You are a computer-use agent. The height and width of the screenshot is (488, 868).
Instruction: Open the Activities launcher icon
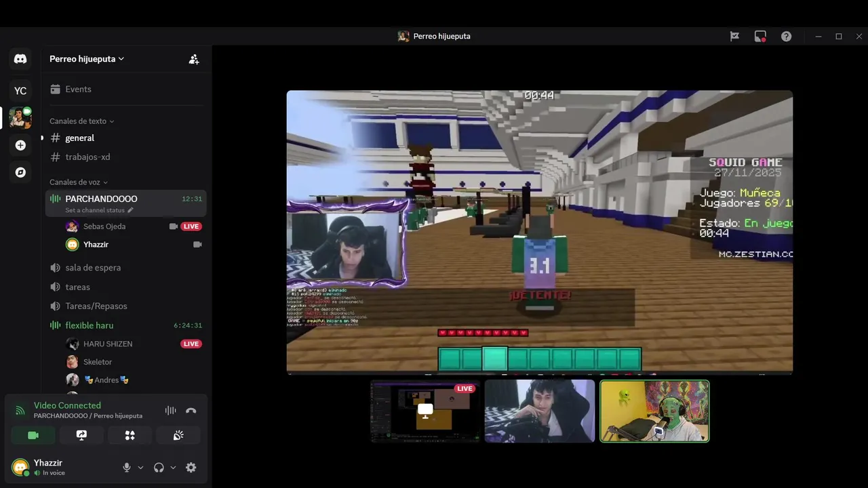pyautogui.click(x=130, y=435)
